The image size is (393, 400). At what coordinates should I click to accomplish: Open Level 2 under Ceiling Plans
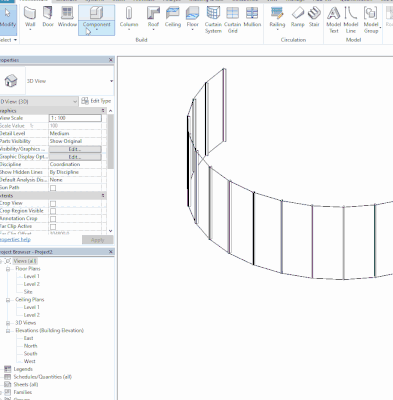click(x=31, y=315)
